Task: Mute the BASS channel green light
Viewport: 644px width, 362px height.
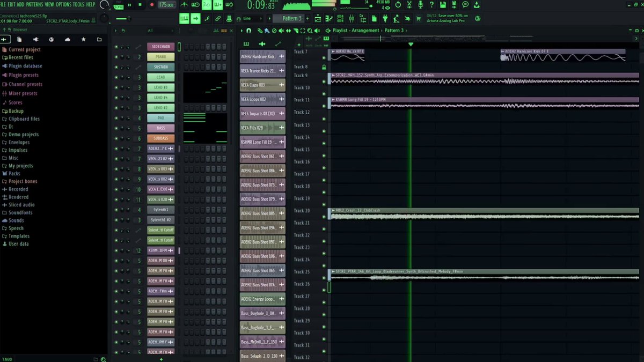Action: coord(116,128)
